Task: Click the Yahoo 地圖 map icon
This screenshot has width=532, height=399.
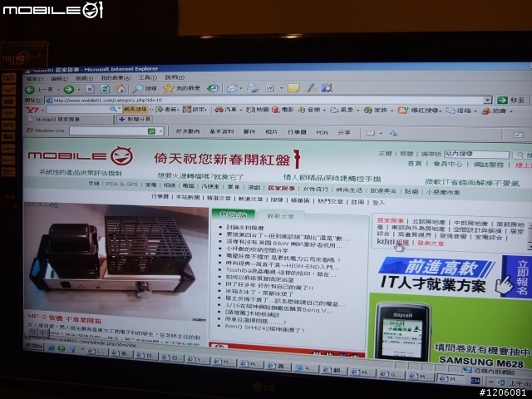Action: point(250,109)
